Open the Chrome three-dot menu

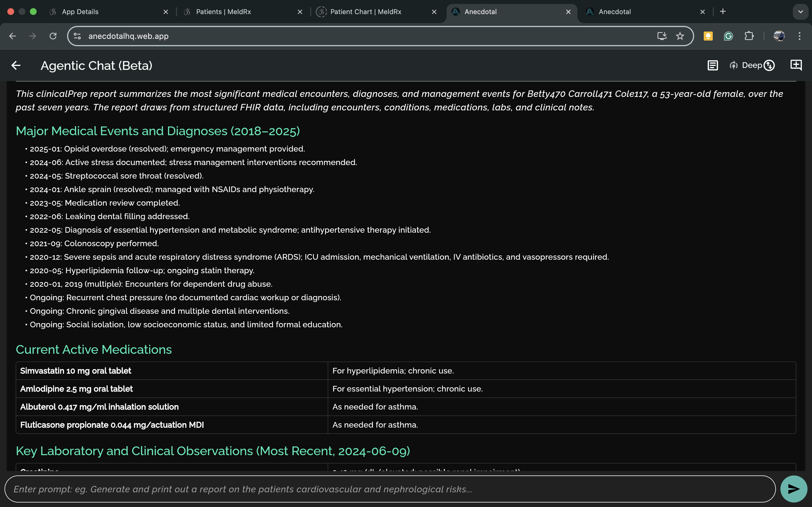coord(799,36)
